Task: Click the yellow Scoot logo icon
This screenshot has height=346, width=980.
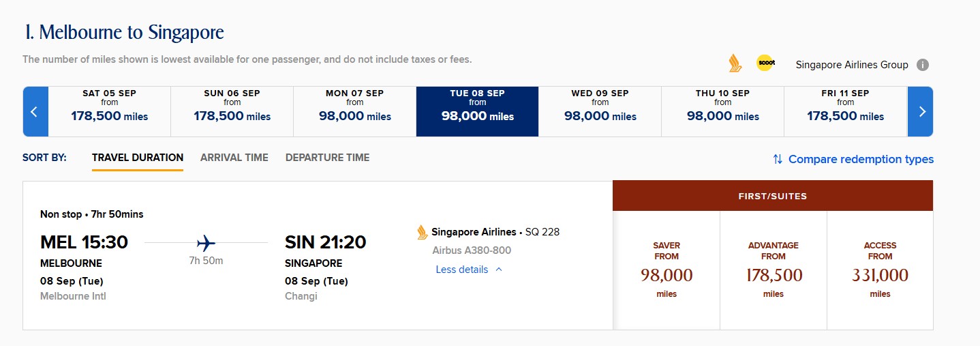Action: click(x=765, y=63)
